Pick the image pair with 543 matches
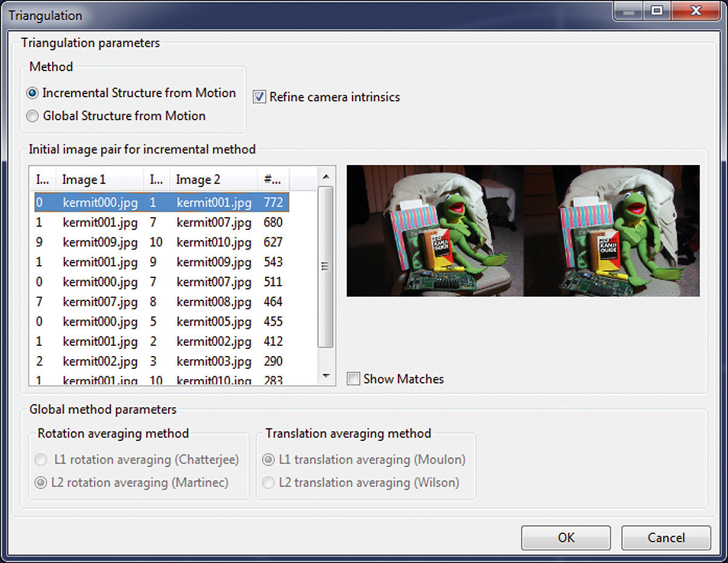 (161, 262)
